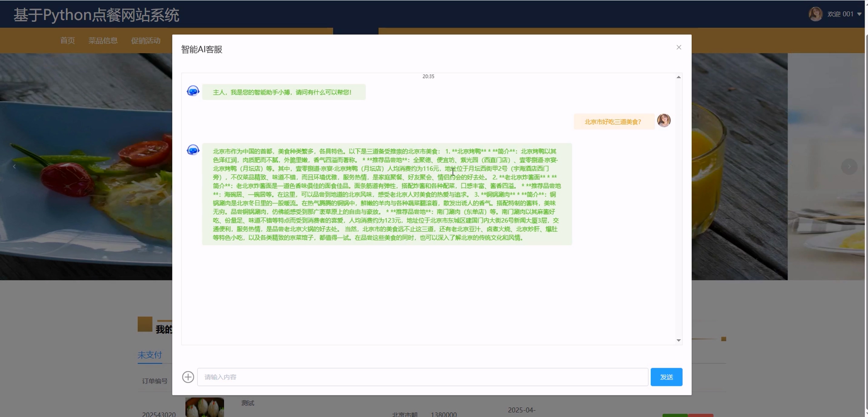The height and width of the screenshot is (417, 868).
Task: Focus the 请输入内容 message input field
Action: 422,377
